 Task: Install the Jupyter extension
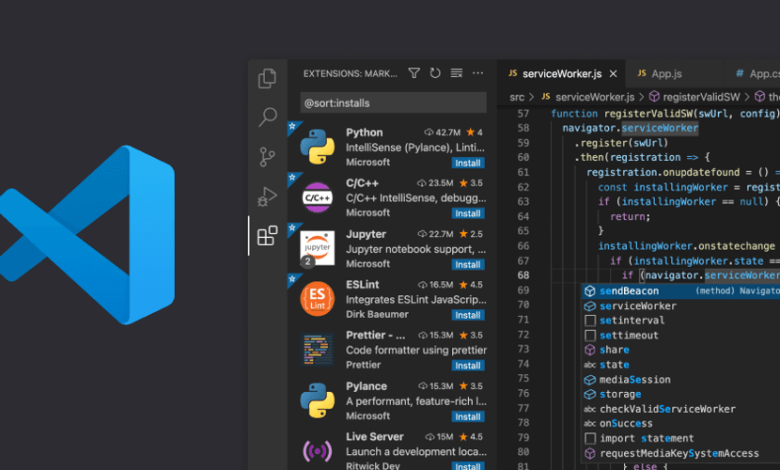[x=468, y=265]
